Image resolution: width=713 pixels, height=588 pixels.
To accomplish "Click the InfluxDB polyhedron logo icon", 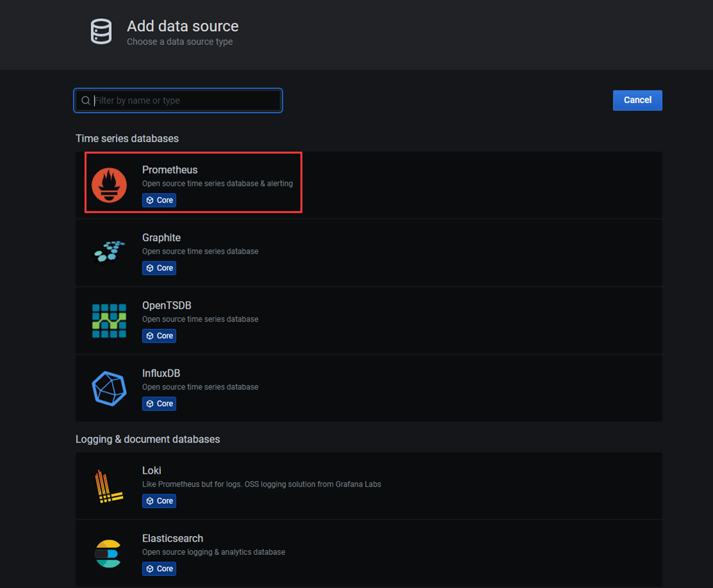I will 109,388.
